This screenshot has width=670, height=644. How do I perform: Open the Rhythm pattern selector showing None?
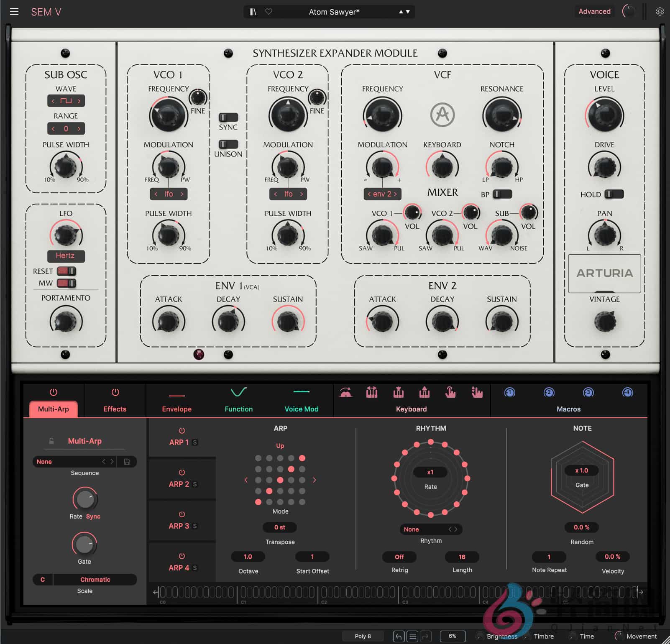430,529
